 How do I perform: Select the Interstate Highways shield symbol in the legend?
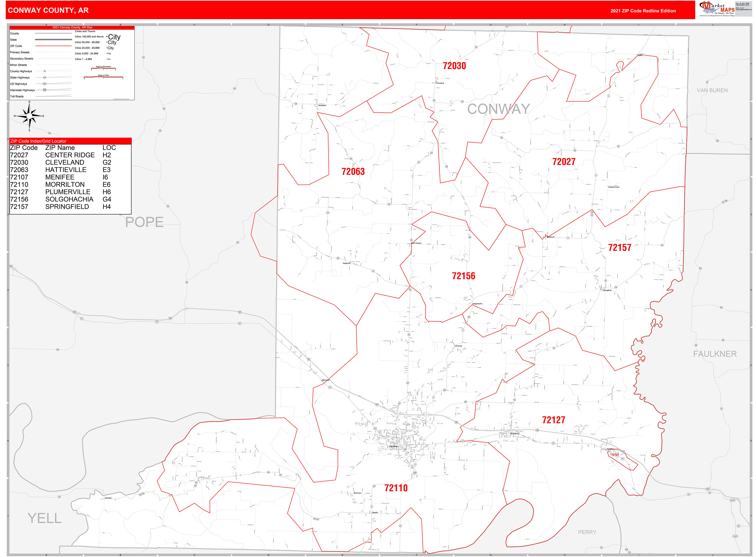(x=45, y=90)
